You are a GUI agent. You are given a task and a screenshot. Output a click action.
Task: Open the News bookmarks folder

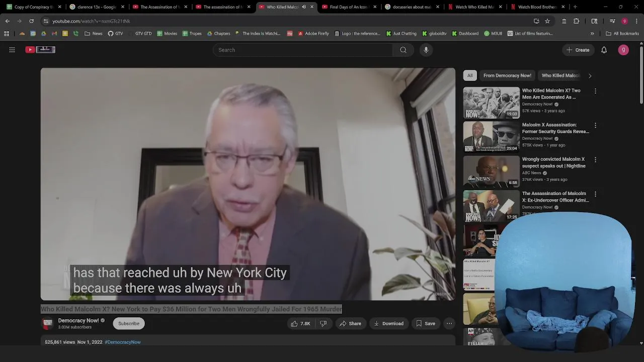tap(94, 34)
